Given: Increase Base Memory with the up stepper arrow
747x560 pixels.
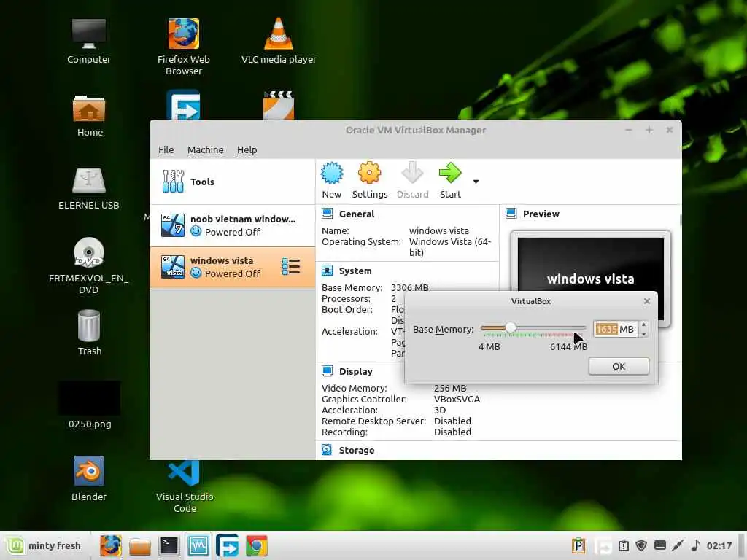Looking at the screenshot, I should [x=643, y=324].
